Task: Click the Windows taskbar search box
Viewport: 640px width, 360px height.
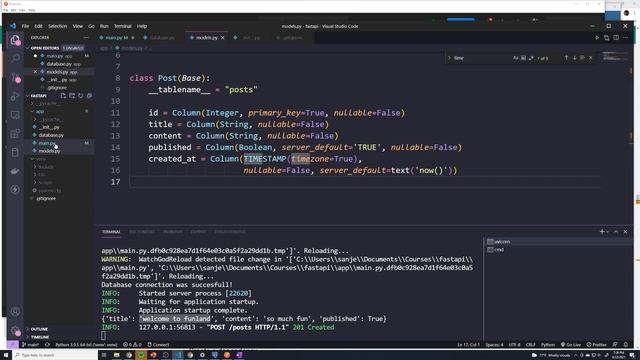Action: (x=56, y=355)
